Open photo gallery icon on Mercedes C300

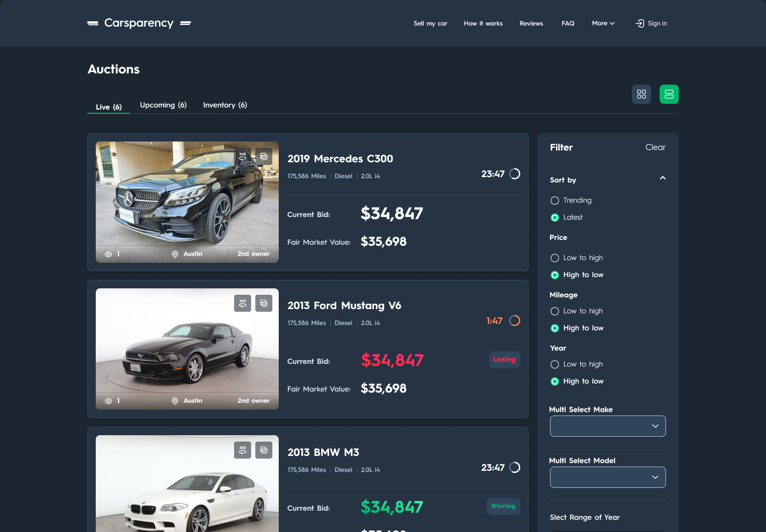coord(264,156)
